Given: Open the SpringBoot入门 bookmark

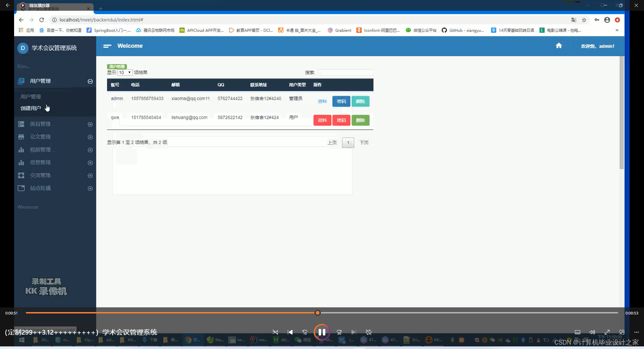Looking at the screenshot, I should pos(109,30).
